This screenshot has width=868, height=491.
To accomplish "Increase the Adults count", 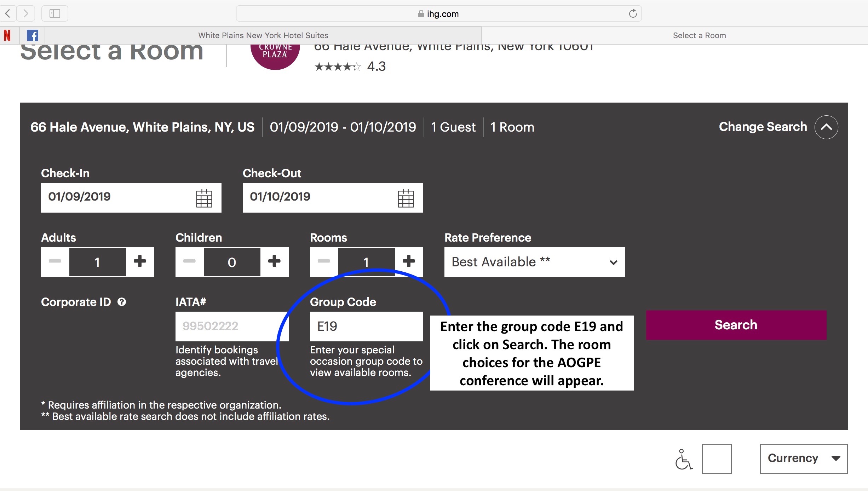I will coord(140,262).
